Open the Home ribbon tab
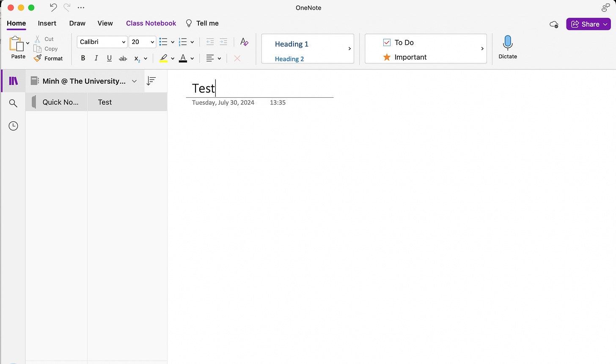 click(x=16, y=23)
